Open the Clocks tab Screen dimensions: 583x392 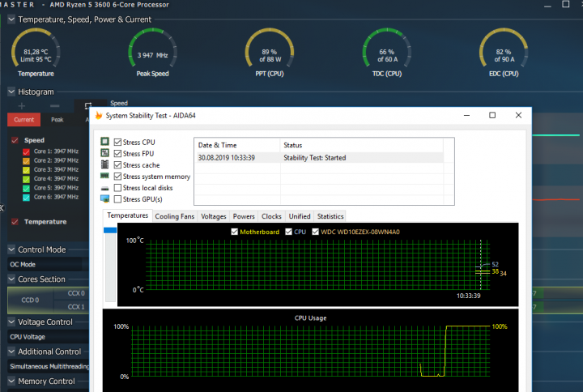pyautogui.click(x=271, y=216)
